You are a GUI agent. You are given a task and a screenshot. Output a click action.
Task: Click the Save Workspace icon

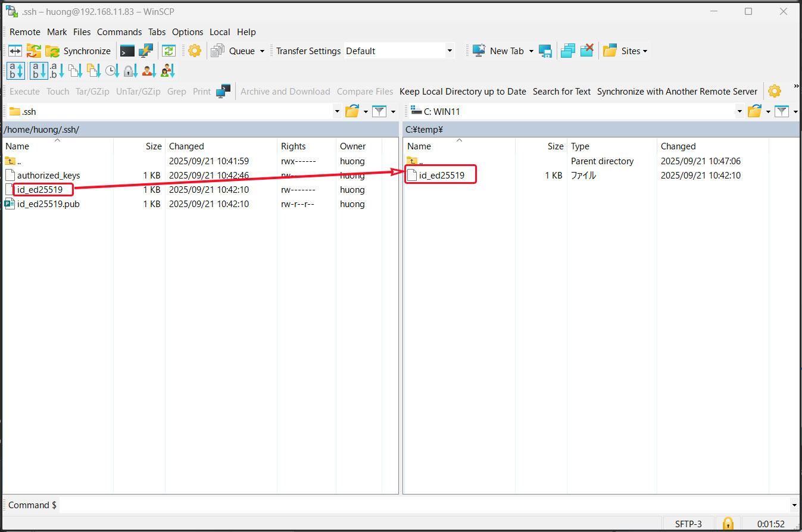point(545,51)
